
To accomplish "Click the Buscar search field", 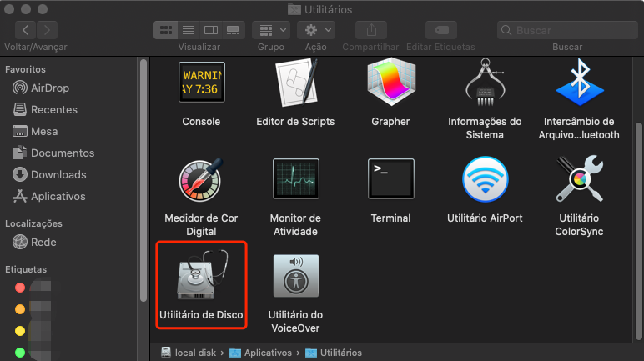I will [567, 30].
